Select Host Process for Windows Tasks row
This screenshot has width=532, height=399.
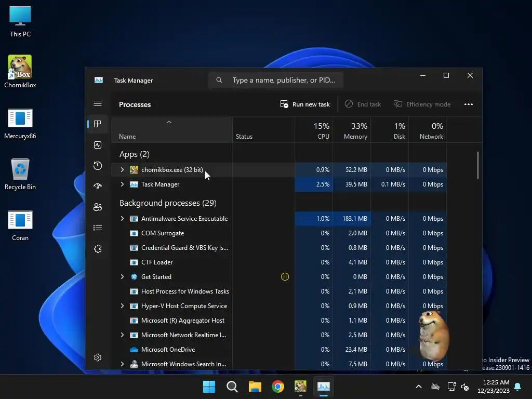(x=279, y=291)
